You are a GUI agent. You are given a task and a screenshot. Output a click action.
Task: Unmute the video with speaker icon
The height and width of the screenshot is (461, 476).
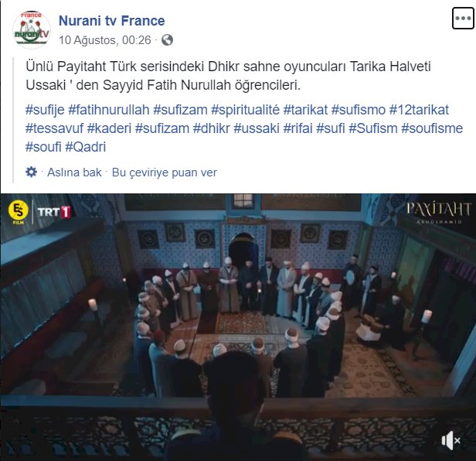click(x=450, y=439)
